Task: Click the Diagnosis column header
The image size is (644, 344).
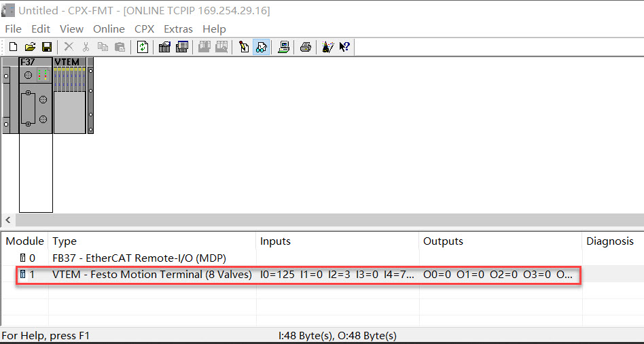Action: coord(613,241)
